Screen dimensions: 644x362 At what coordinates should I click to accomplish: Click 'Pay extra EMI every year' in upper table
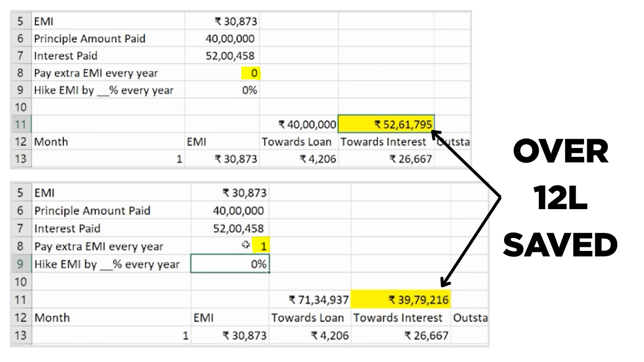pos(96,73)
